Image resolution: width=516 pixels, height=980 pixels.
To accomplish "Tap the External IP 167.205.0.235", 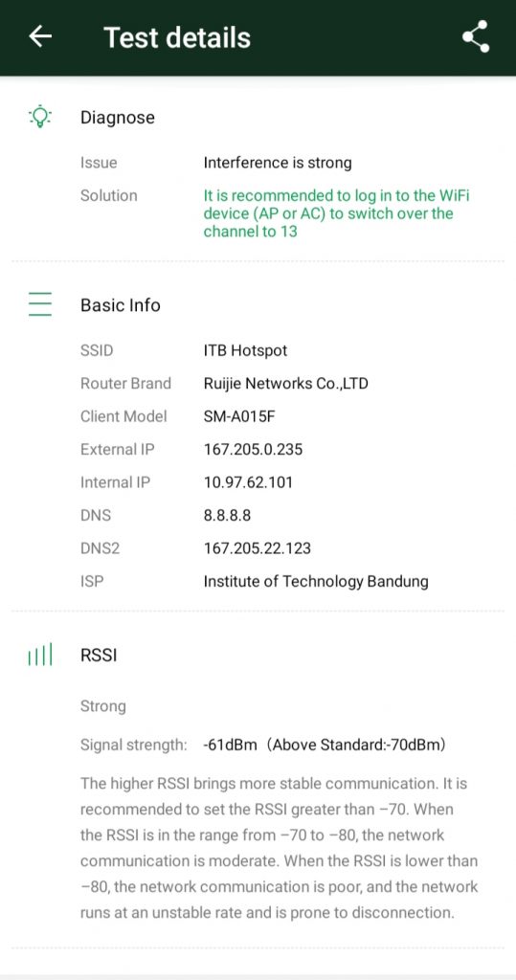I will click(x=253, y=449).
